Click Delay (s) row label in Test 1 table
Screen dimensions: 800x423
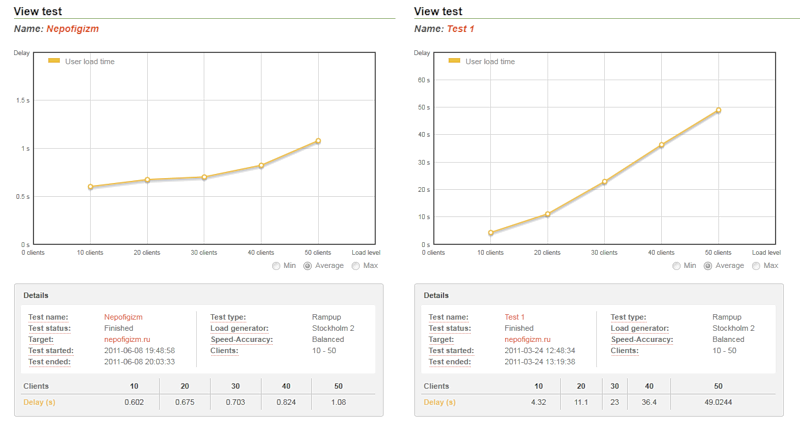pyautogui.click(x=439, y=402)
